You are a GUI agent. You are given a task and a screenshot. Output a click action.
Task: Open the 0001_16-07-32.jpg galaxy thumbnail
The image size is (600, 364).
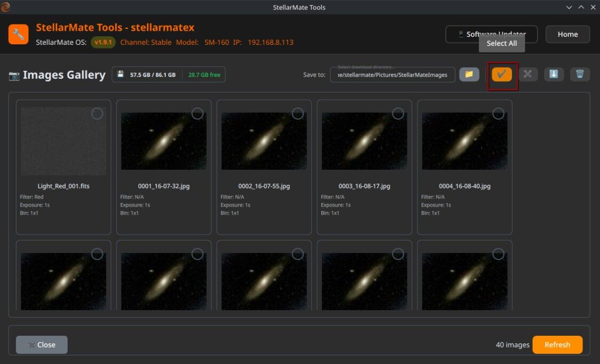tap(164, 141)
